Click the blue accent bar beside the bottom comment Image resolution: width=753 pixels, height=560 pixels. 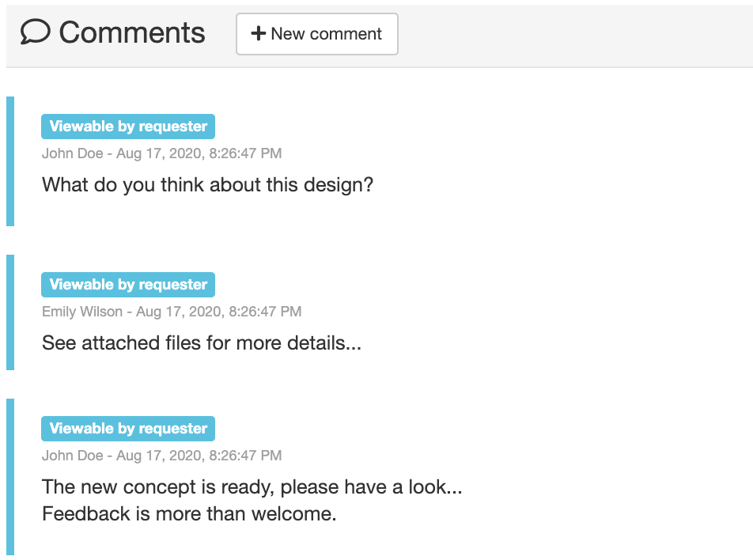click(10, 475)
